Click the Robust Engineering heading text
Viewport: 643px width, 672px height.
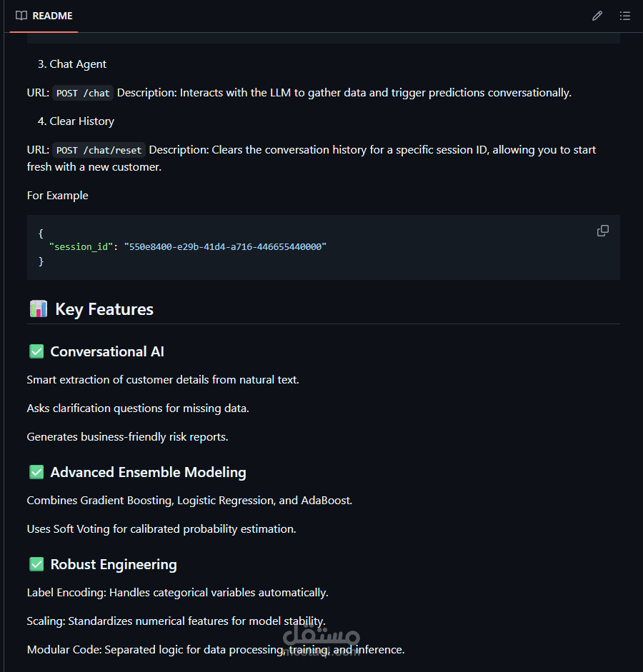coord(114,564)
